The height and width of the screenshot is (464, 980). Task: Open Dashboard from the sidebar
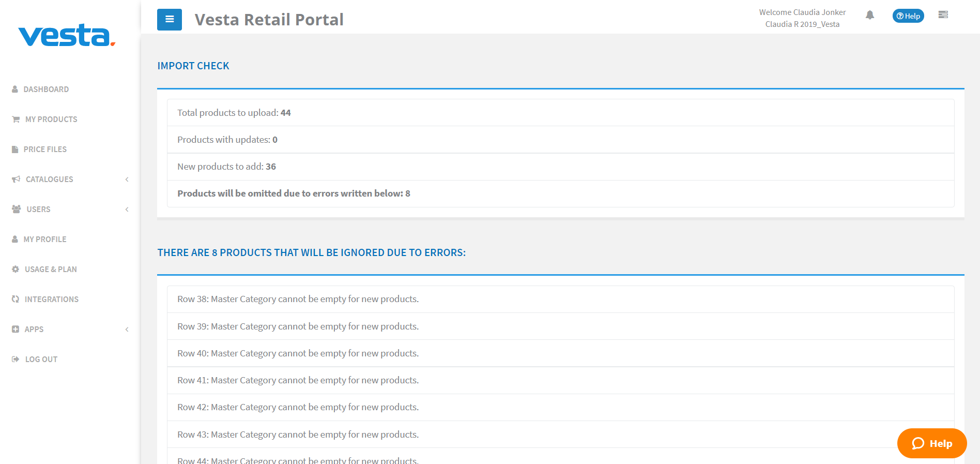[x=46, y=89]
